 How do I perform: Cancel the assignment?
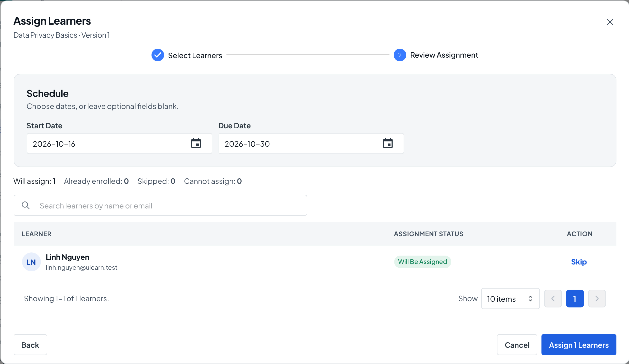517,345
